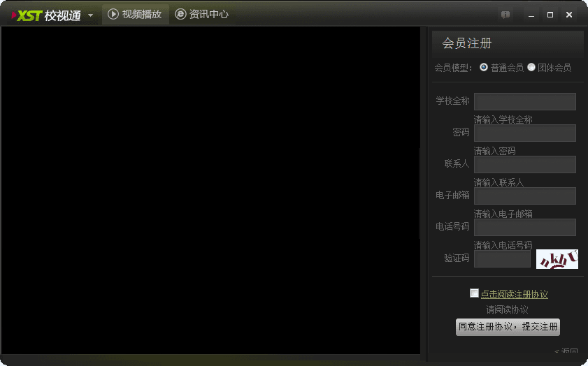588x366 pixels.
Task: Refresh the captcha image
Action: click(x=557, y=258)
